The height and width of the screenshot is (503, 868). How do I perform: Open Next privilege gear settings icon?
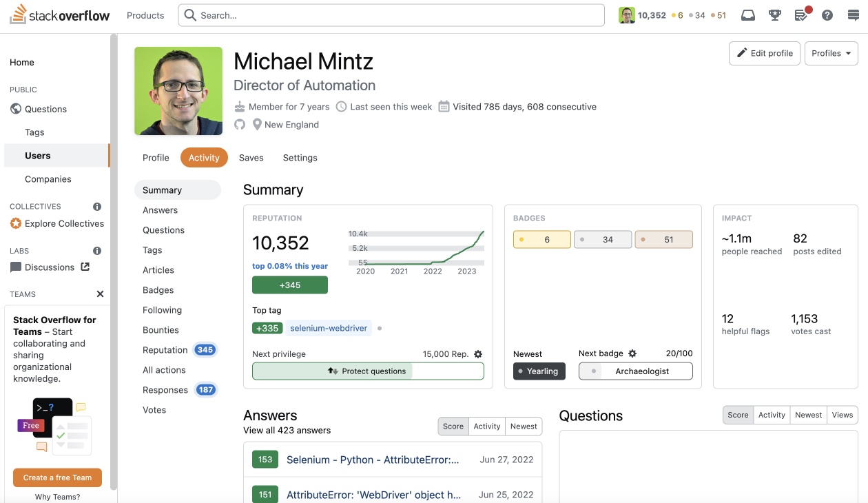tap(478, 354)
